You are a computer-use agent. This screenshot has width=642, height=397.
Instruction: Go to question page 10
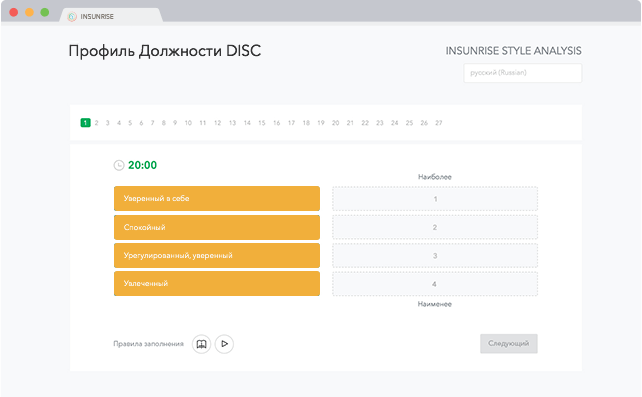click(188, 123)
